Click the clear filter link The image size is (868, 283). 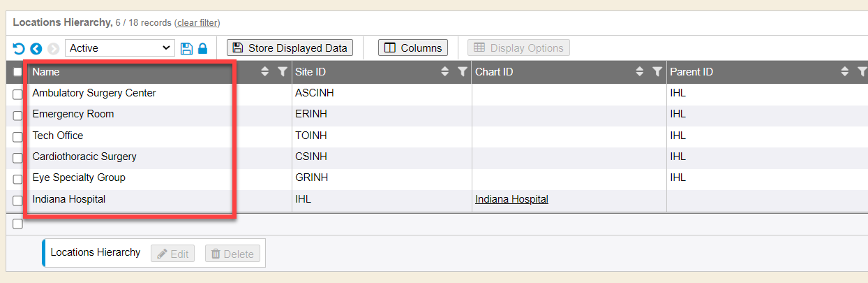197,22
